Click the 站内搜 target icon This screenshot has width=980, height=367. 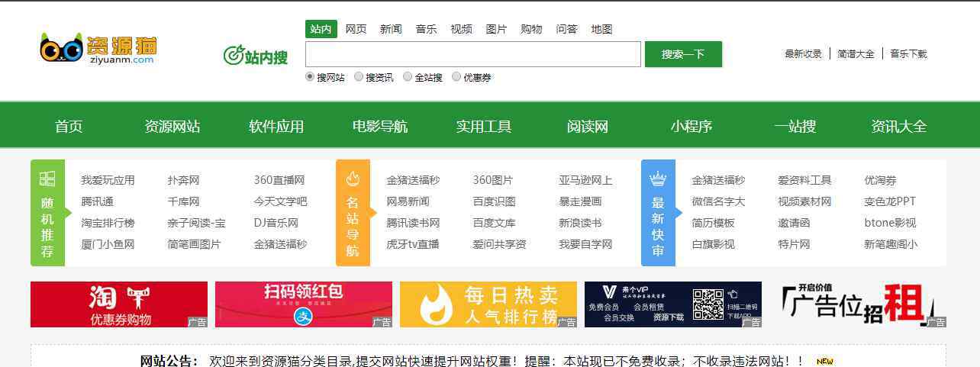coord(233,56)
